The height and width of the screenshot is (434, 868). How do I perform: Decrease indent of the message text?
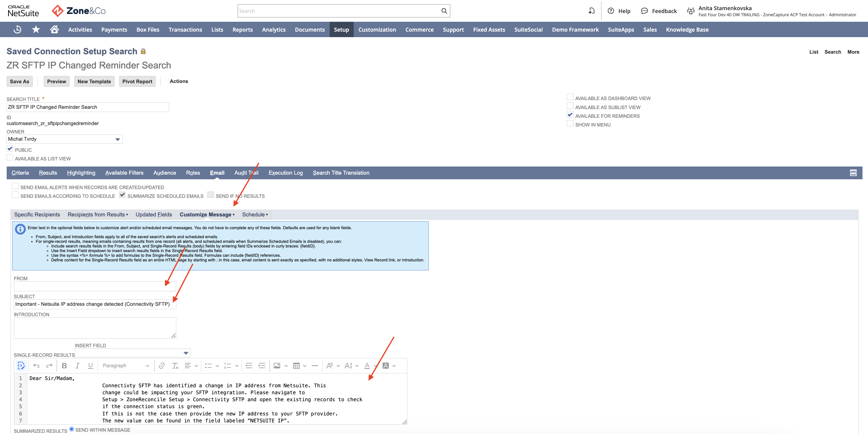click(x=249, y=366)
